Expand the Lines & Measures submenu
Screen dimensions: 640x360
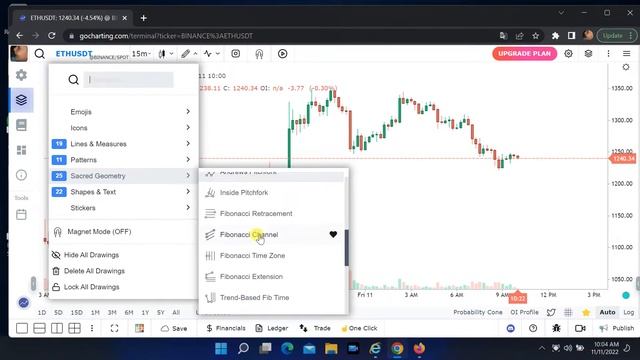tap(123, 144)
